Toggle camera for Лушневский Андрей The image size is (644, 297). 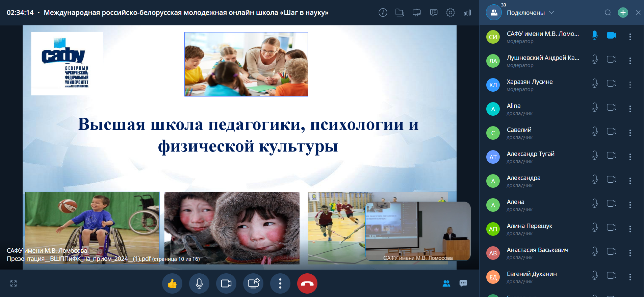pyautogui.click(x=612, y=59)
